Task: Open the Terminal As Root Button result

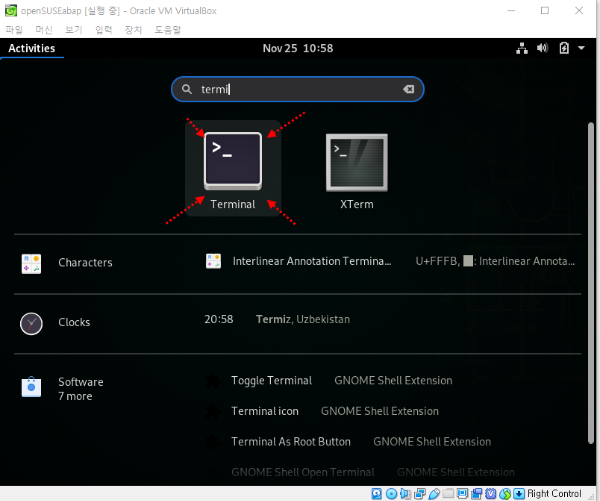Action: [291, 442]
